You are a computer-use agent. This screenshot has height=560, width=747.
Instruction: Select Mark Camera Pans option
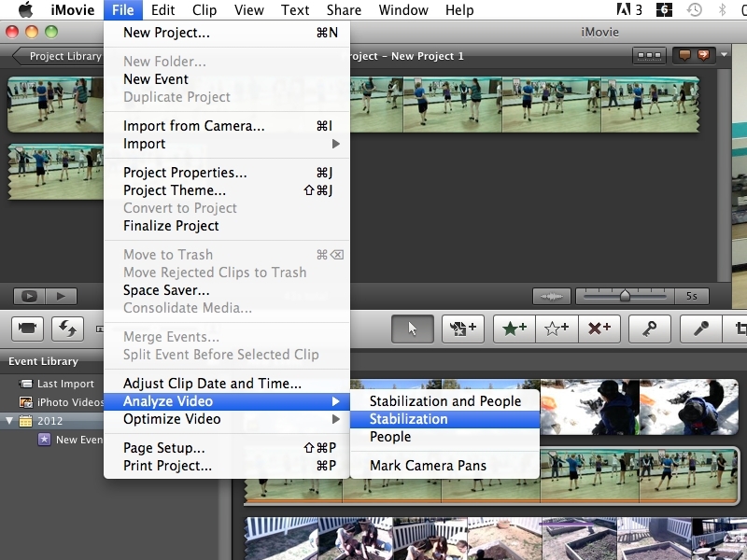coord(445,466)
